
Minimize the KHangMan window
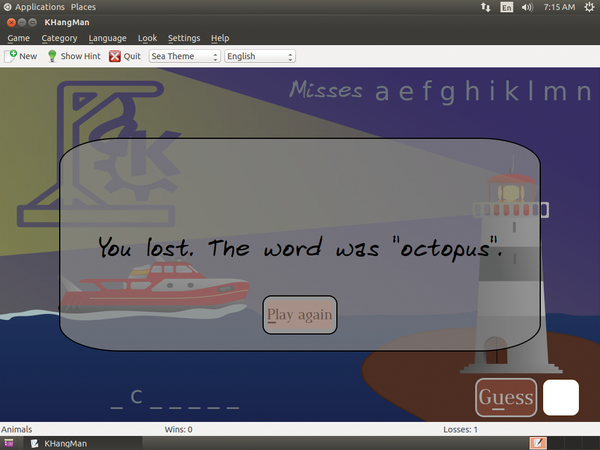tap(22, 23)
